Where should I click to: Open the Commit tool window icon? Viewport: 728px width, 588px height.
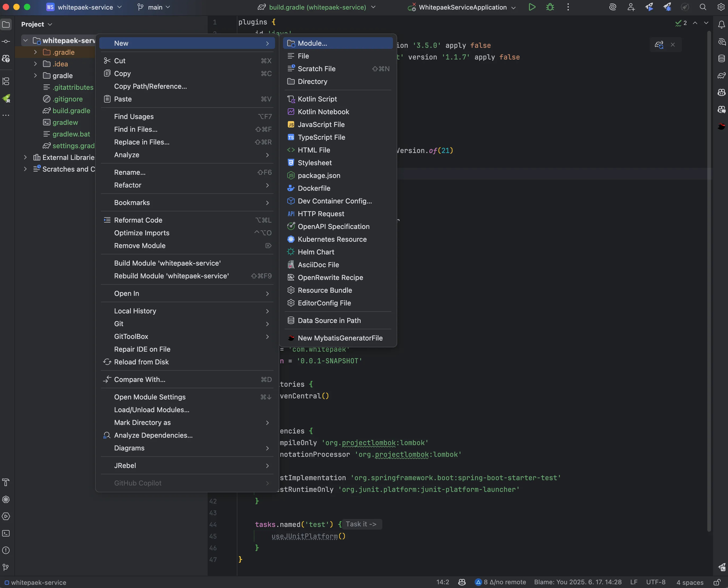tap(6, 41)
